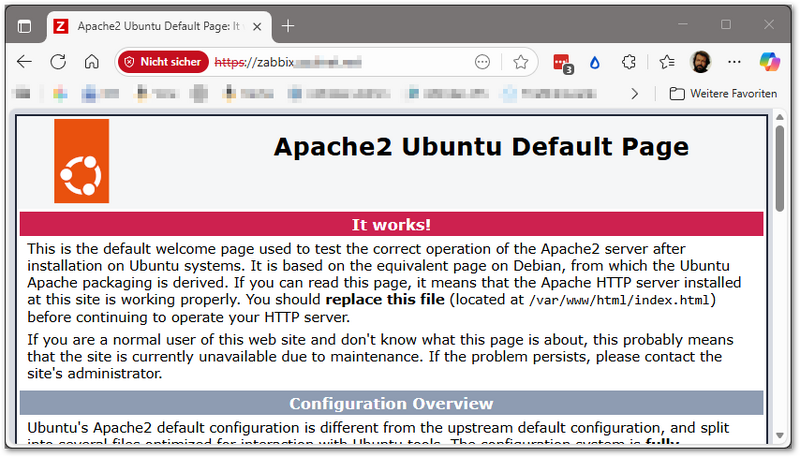The width and height of the screenshot is (800, 457).
Task: Reload the current page
Action: (x=58, y=62)
